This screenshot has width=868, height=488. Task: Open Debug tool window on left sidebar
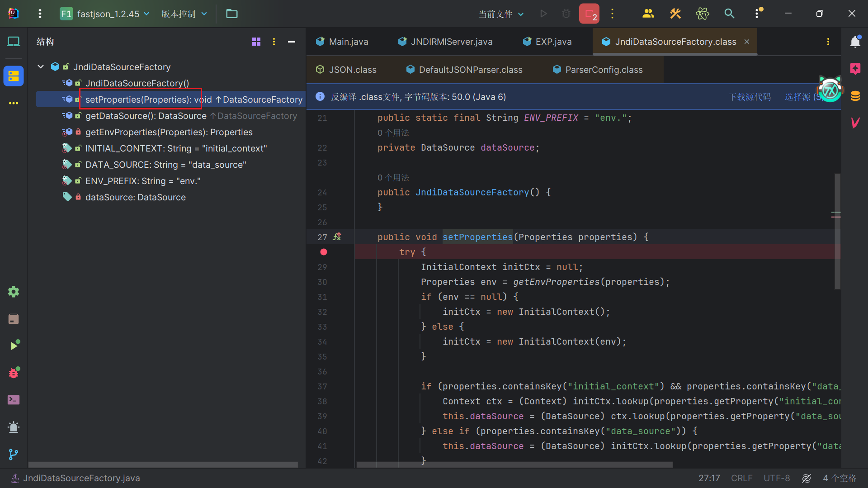point(14,373)
